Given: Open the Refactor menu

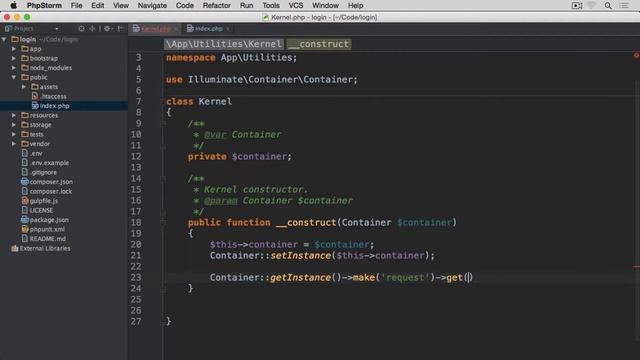Looking at the screenshot, I should pos(217,5).
